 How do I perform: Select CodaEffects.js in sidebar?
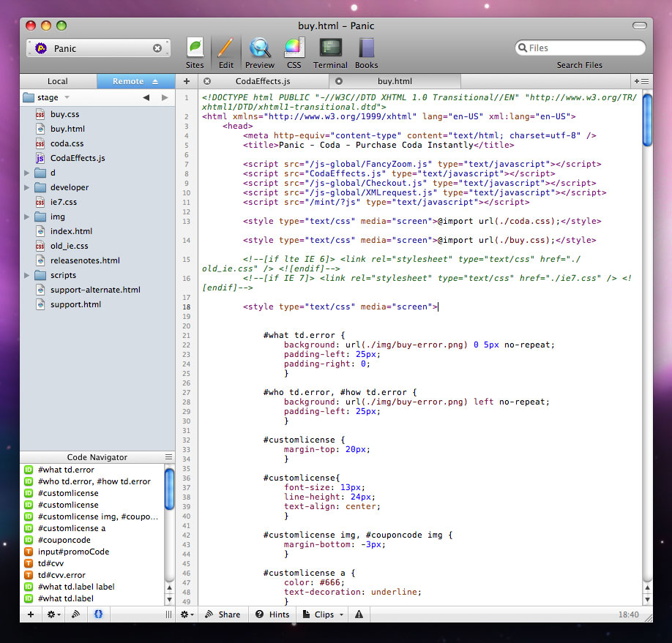[x=97, y=158]
